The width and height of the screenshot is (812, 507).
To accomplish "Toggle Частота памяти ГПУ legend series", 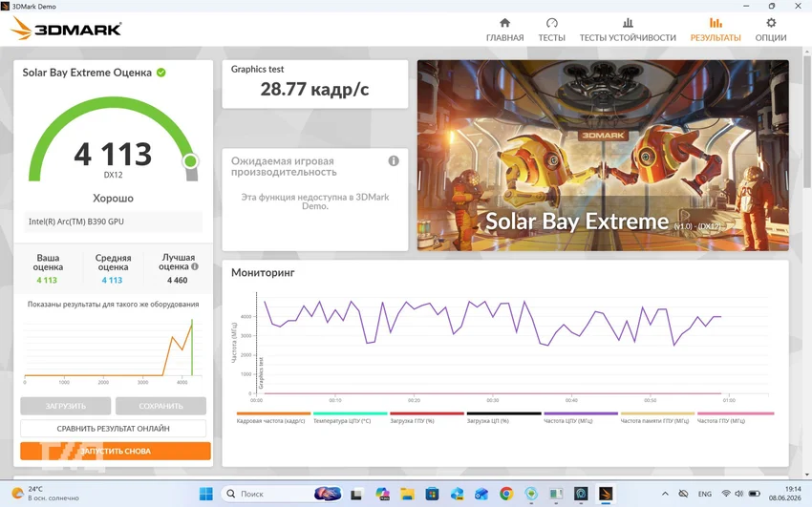I will 657,417.
